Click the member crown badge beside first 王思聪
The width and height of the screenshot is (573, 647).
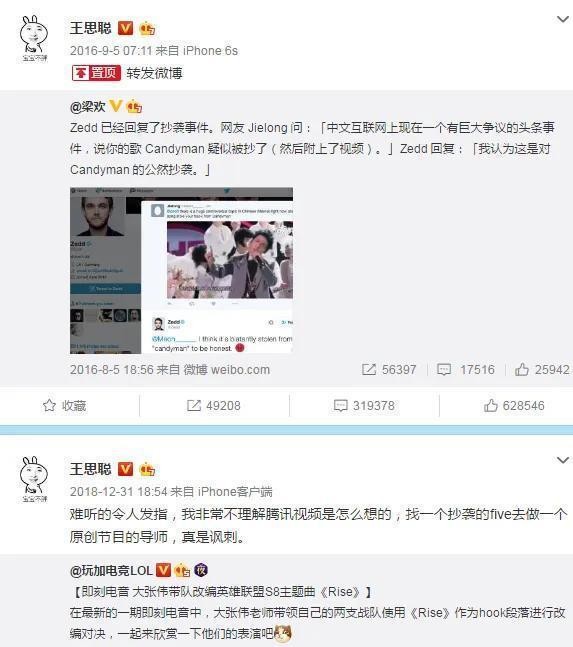pyautogui.click(x=147, y=28)
